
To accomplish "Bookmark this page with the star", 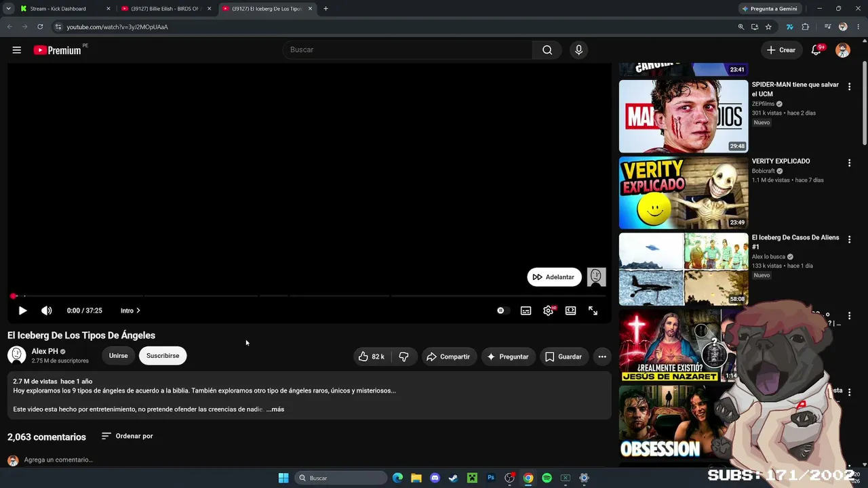I will (768, 27).
